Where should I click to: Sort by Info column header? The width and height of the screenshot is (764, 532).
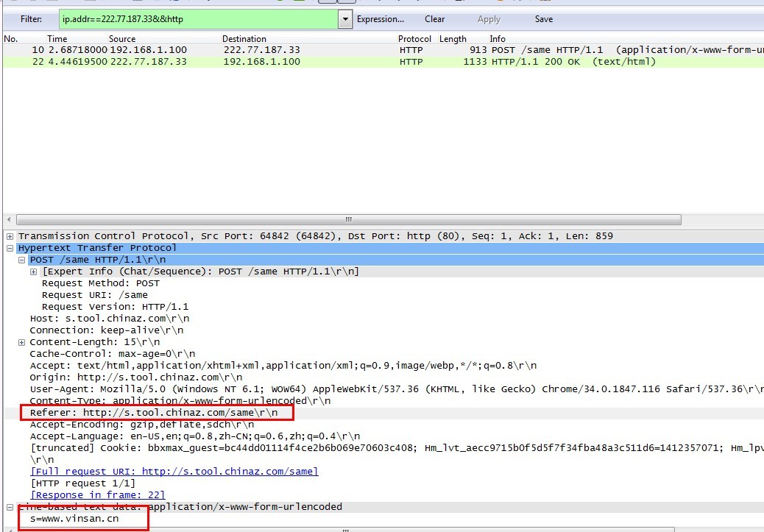498,39
